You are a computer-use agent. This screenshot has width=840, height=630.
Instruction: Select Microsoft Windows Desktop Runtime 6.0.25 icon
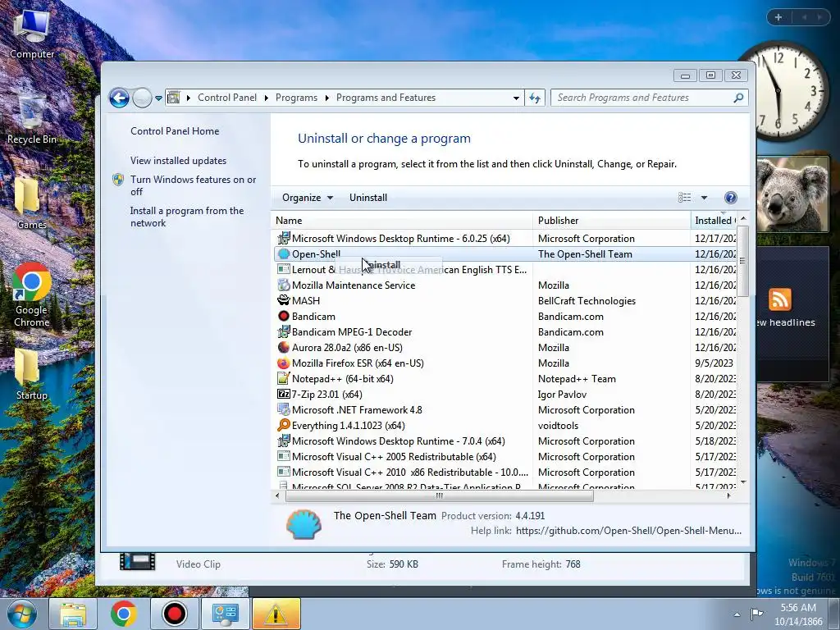tap(283, 239)
